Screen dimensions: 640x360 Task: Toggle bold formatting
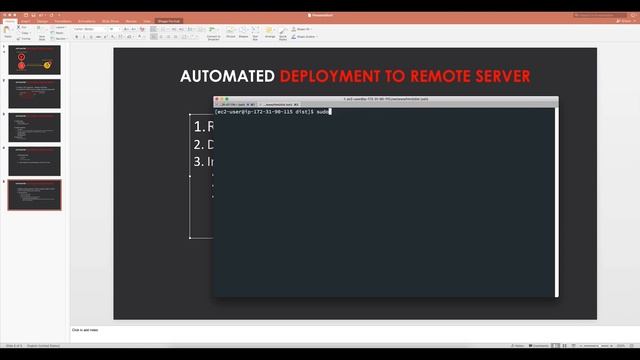[x=76, y=37]
